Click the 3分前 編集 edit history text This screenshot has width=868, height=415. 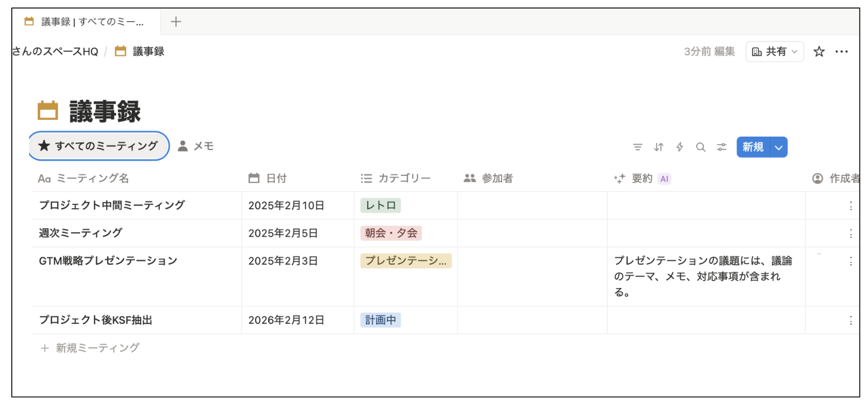point(709,52)
